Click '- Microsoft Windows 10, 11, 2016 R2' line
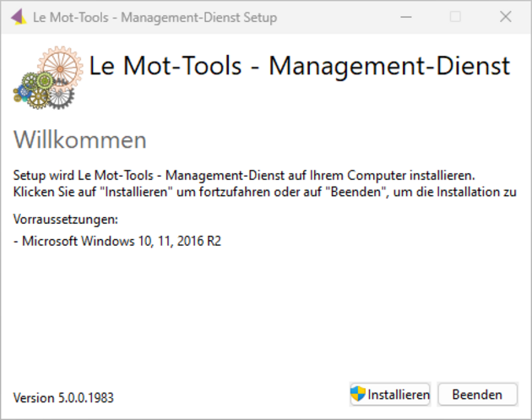The image size is (532, 420). coord(117,241)
